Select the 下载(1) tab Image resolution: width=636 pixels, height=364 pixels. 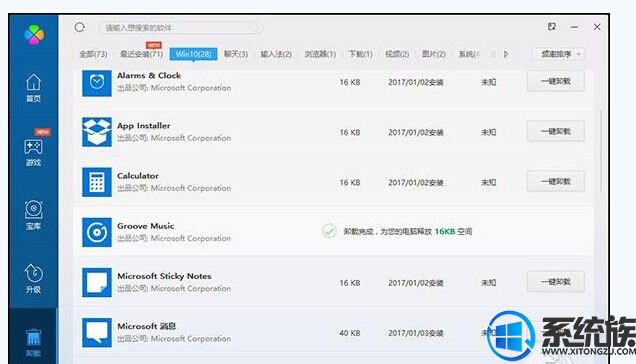click(x=360, y=54)
